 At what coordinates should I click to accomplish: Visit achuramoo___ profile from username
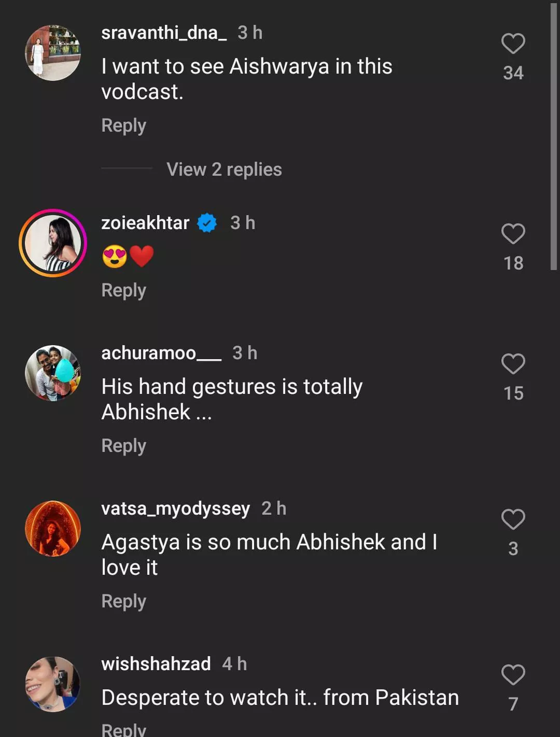tap(161, 353)
